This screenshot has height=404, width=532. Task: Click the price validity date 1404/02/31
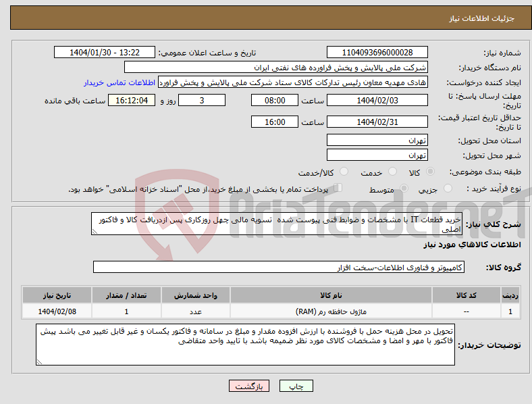(377, 122)
